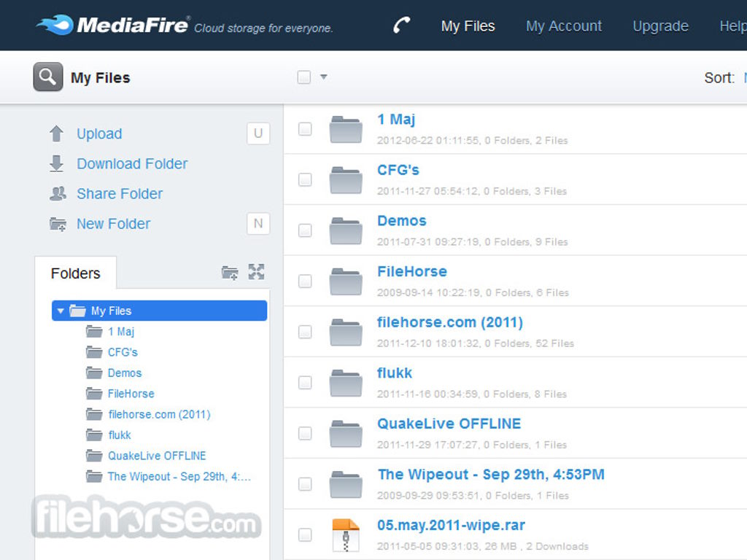Select CFG's in the folder tree
The image size is (747, 560).
point(123,352)
